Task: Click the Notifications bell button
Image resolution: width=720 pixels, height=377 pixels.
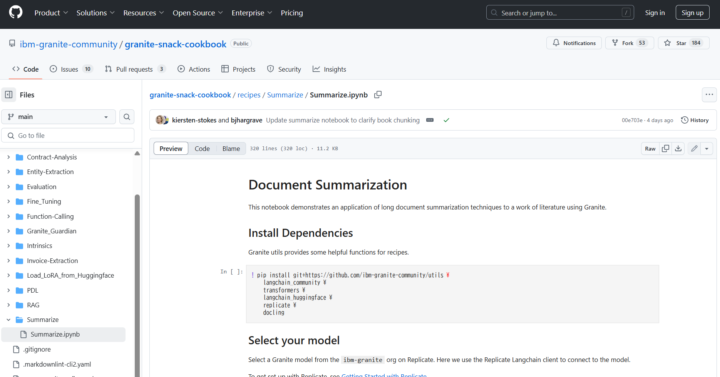Action: point(574,43)
